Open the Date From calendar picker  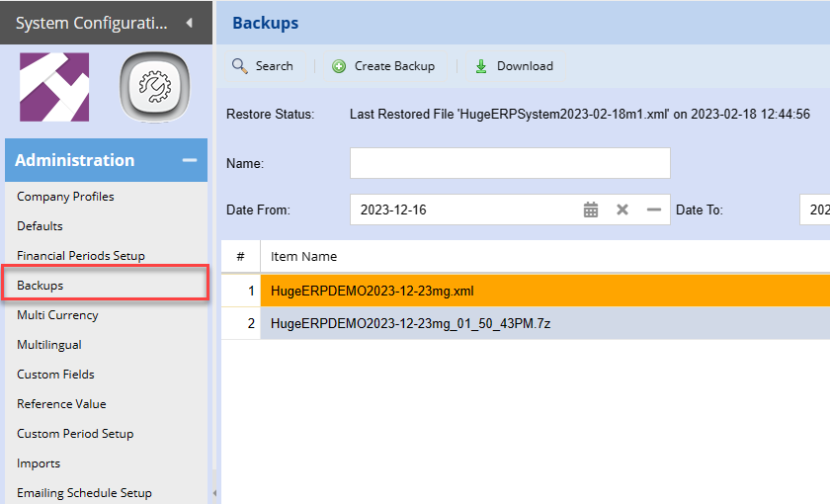click(x=591, y=210)
